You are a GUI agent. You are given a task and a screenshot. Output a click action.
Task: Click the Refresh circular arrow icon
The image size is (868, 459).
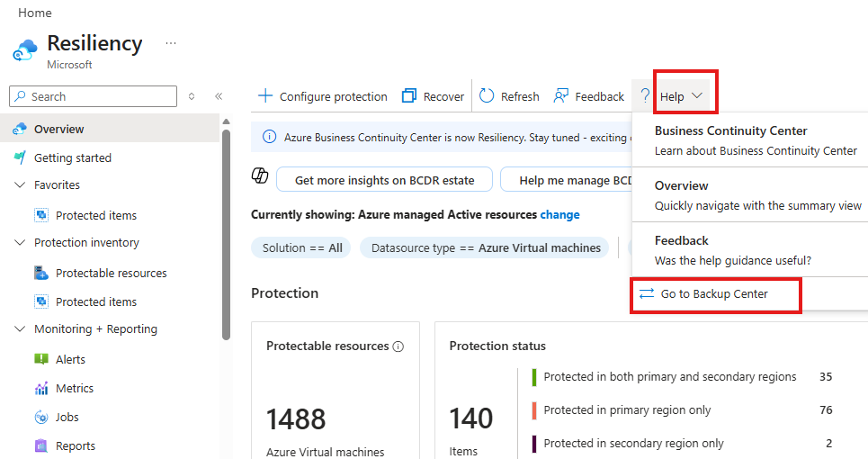pos(487,96)
